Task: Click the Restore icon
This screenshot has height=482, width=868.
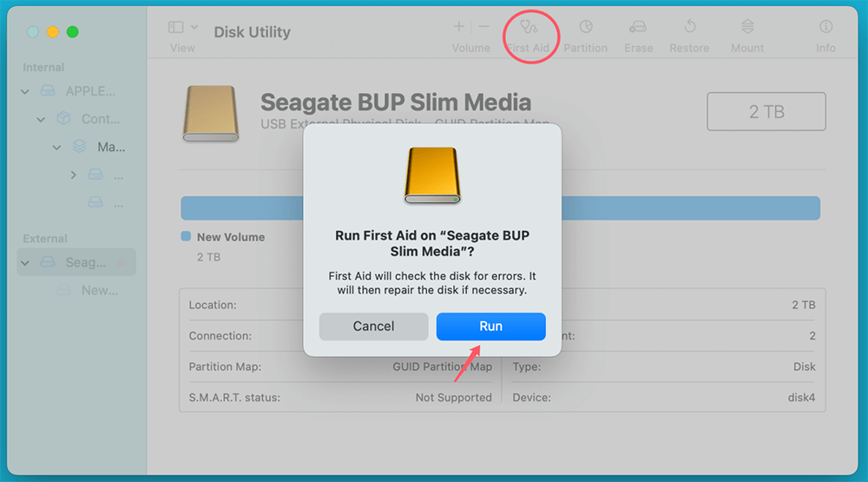Action: pyautogui.click(x=690, y=28)
